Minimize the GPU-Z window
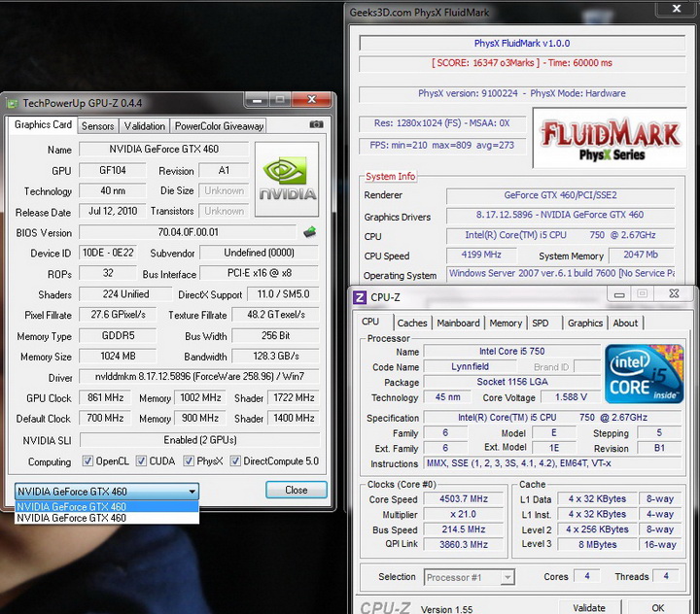Viewport: 700px width, 614px height. 257,100
